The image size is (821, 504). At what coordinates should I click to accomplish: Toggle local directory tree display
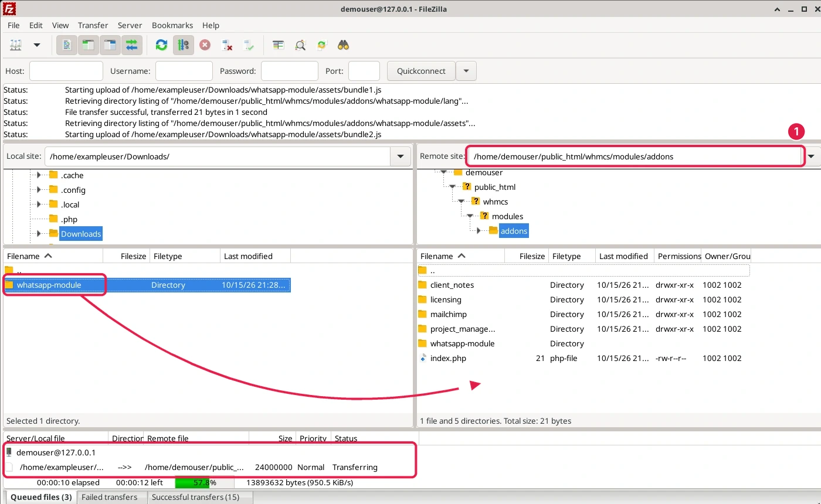(x=88, y=45)
